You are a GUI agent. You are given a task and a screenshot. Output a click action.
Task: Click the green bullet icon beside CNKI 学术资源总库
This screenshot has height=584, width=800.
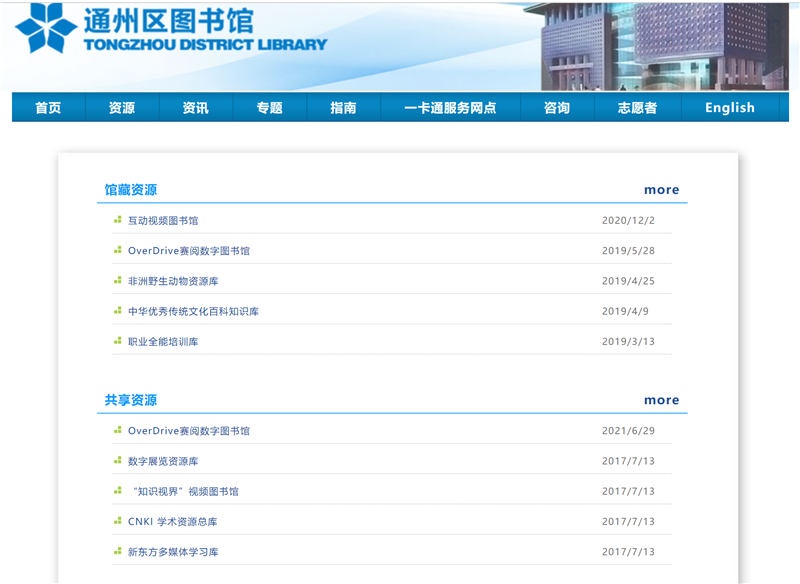(118, 522)
